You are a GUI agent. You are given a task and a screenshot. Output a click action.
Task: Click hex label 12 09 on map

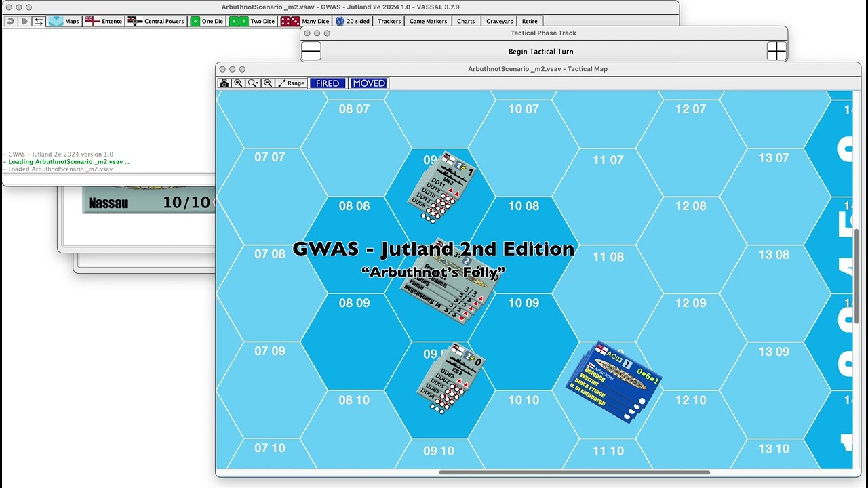click(690, 303)
